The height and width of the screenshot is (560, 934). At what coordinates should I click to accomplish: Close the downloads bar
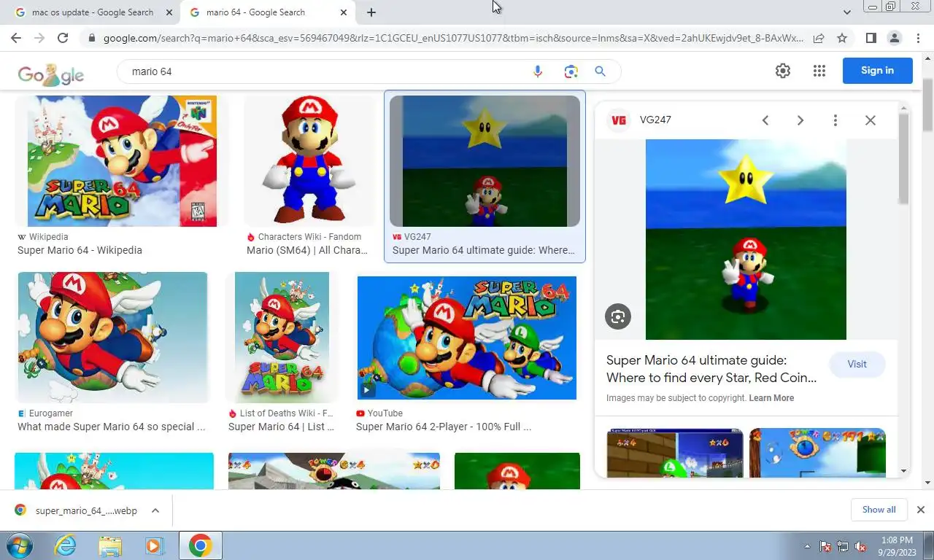point(920,510)
